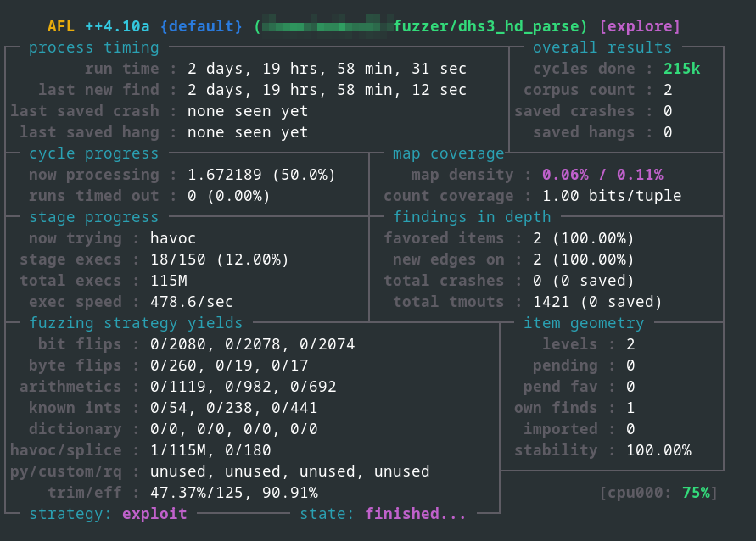756x541 pixels.
Task: Click the imported value '0'
Action: 630,429
